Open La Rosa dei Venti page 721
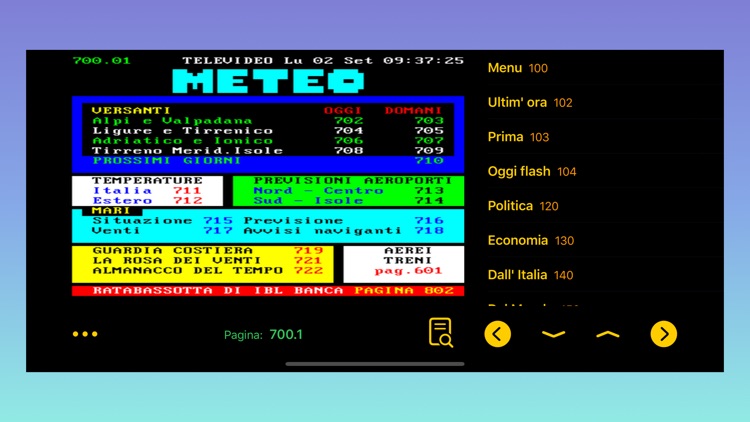Image resolution: width=750 pixels, height=422 pixels. pyautogui.click(x=308, y=261)
